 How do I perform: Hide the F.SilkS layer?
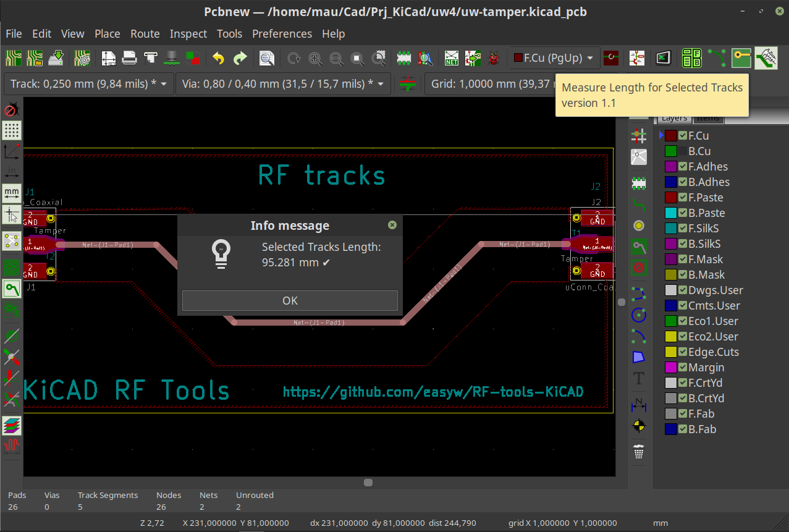[682, 229]
